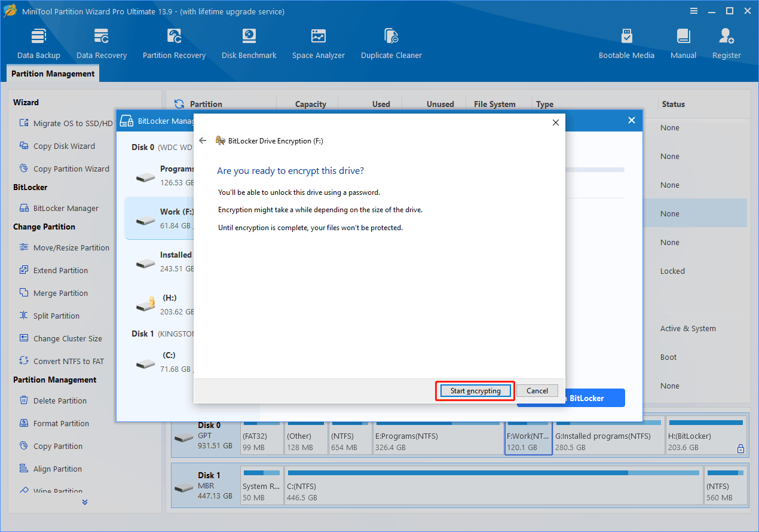The image size is (759, 532).
Task: Select Programs drive in BitLocker Manager
Action: [159, 176]
